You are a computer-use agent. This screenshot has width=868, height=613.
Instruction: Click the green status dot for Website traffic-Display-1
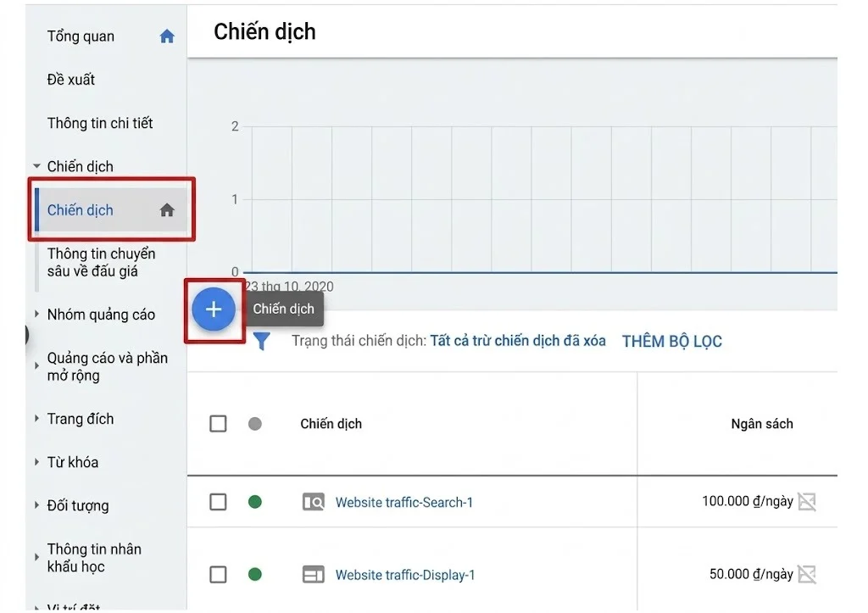tap(254, 575)
